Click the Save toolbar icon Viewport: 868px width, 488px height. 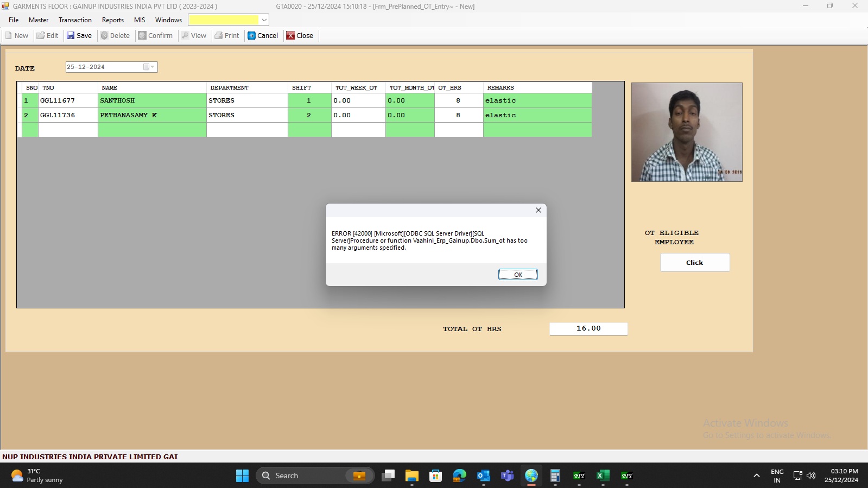click(71, 36)
